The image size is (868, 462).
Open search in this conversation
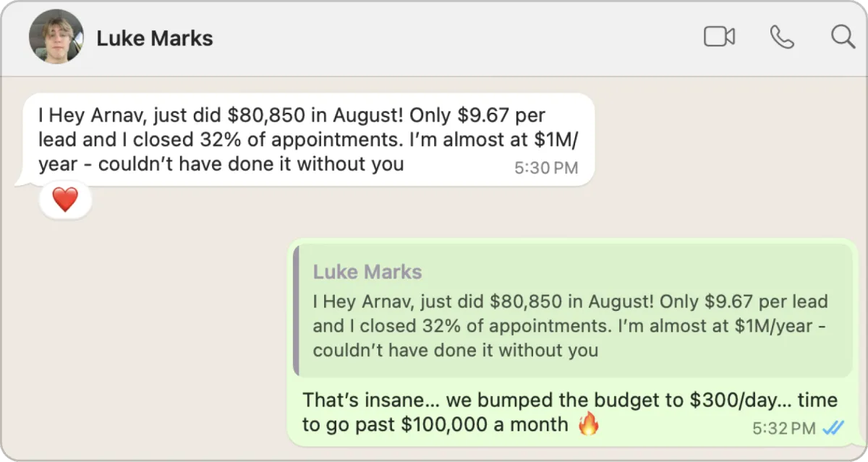[843, 37]
